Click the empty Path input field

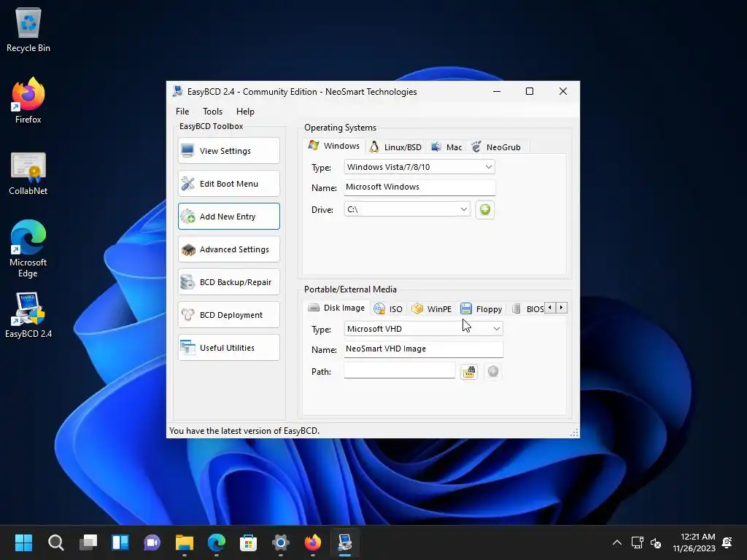[399, 370]
